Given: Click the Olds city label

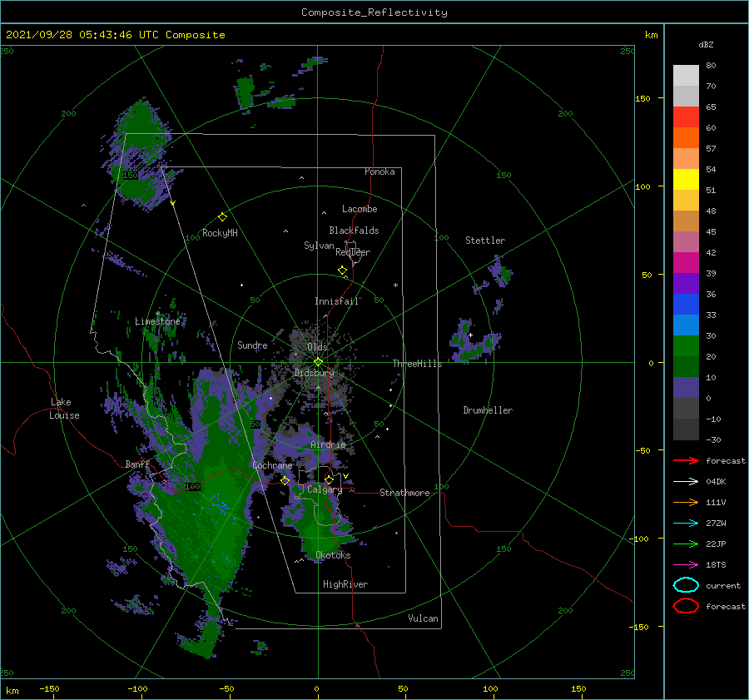Looking at the screenshot, I should click(x=317, y=347).
